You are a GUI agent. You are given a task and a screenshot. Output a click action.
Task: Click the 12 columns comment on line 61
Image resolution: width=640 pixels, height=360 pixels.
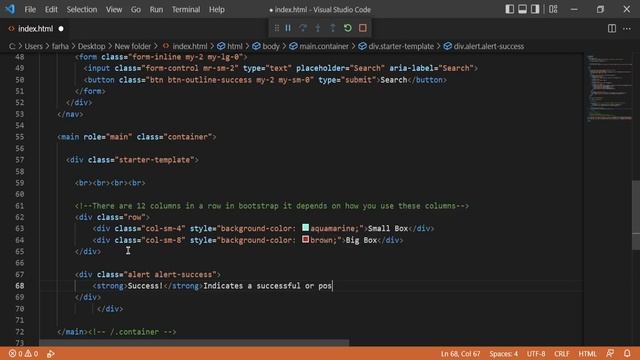[272, 206]
